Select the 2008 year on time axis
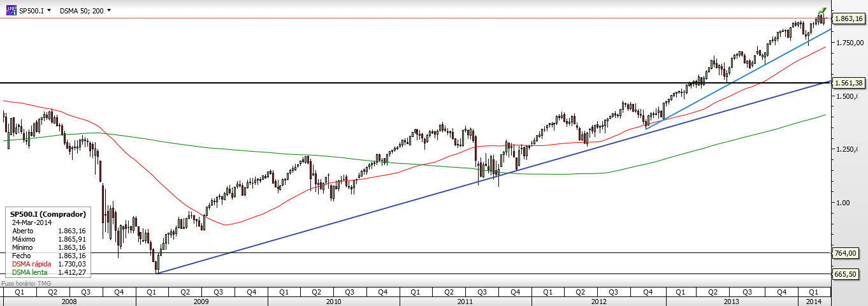Image resolution: width=868 pixels, height=306 pixels. 69,302
